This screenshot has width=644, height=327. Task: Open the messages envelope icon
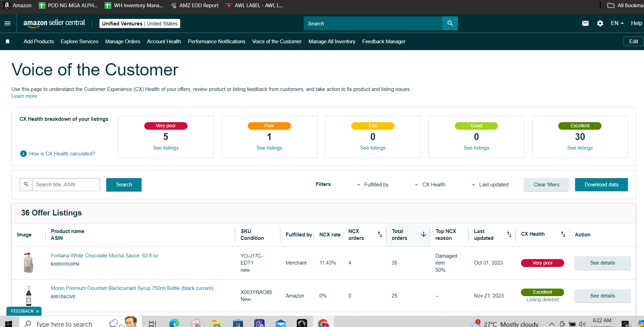(585, 23)
